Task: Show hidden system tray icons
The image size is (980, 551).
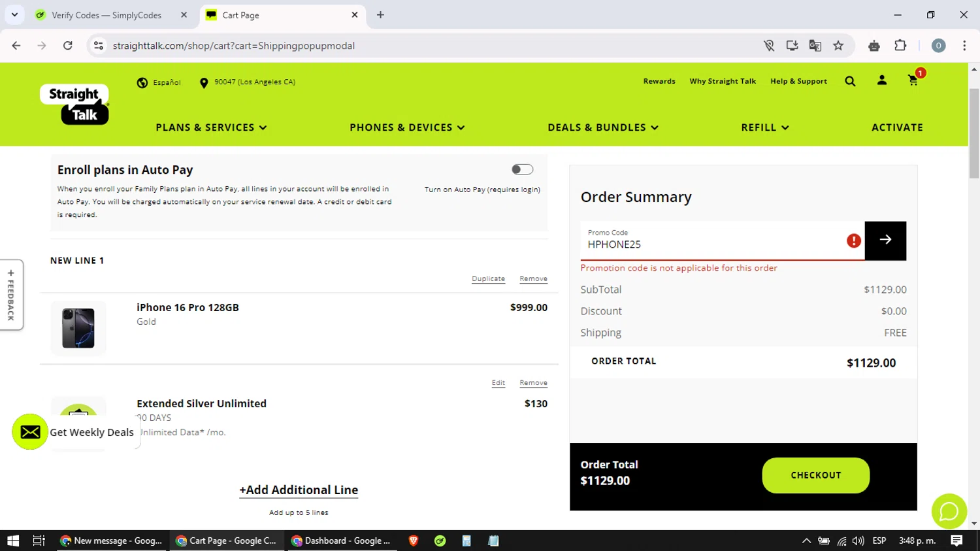Action: 806,541
